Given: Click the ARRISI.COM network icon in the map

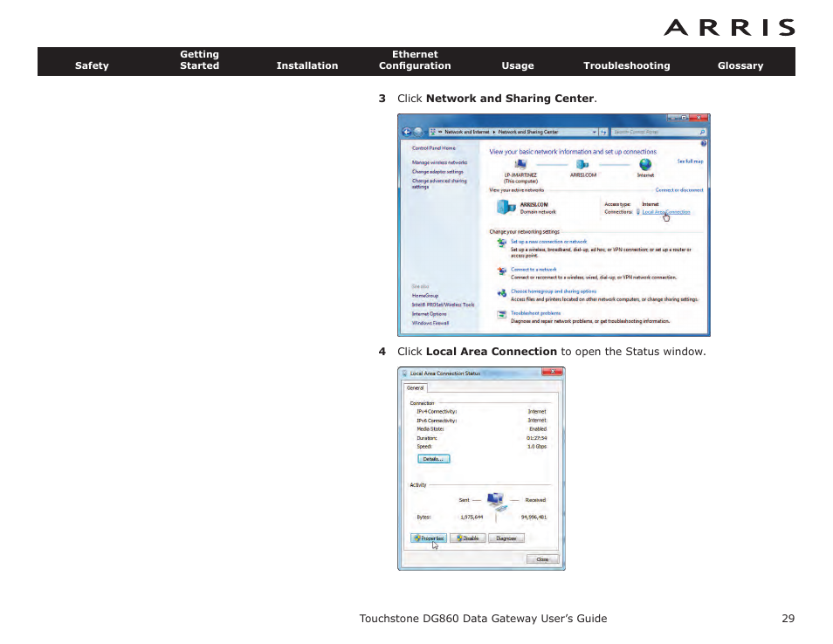Looking at the screenshot, I should pyautogui.click(x=582, y=165).
